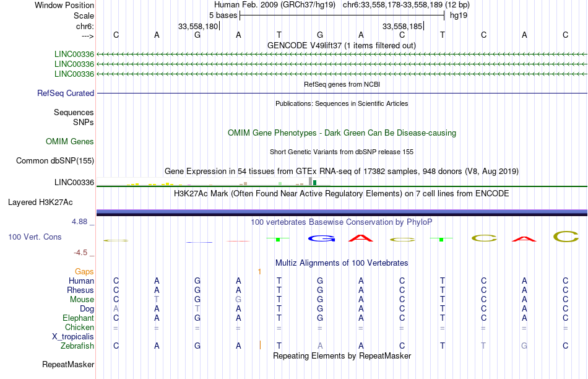Click the faded G in the Mouse row

[x=238, y=300]
